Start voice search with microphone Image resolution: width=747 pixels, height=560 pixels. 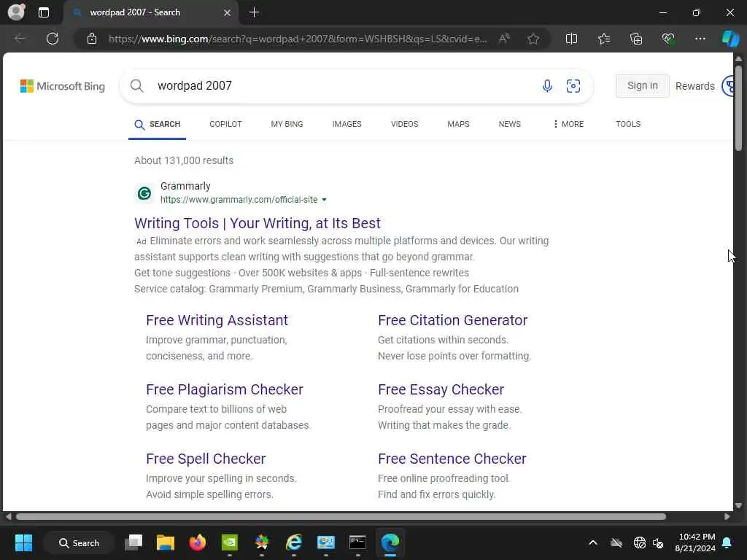547,86
